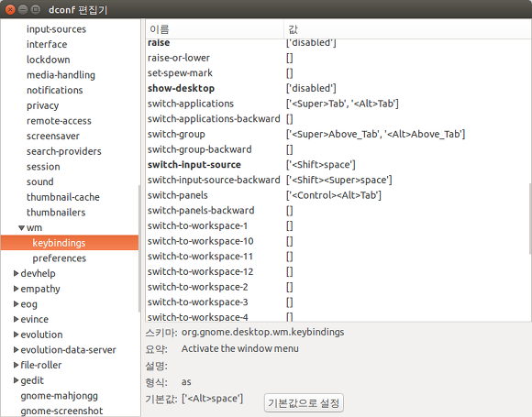Open the privacy schema
Screen dimensions: 532x417
point(42,105)
